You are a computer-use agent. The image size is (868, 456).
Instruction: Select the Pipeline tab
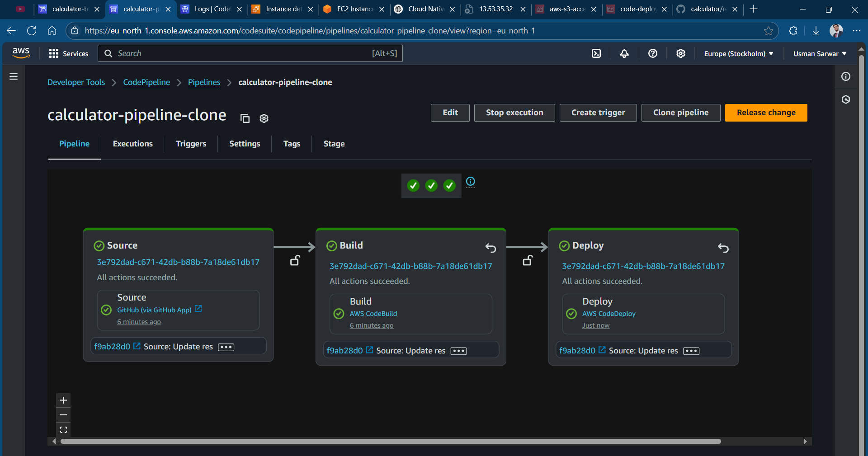point(74,144)
